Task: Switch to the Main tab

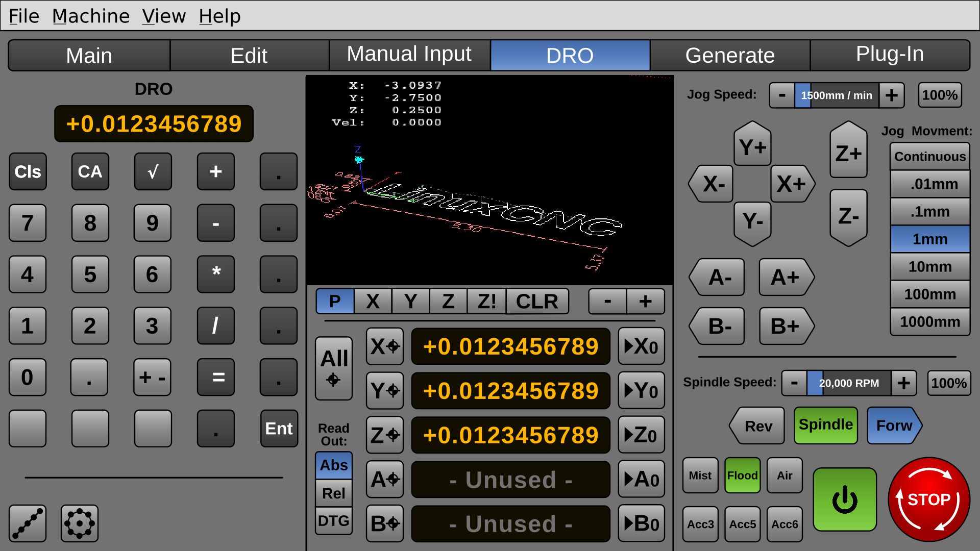Action: (x=89, y=55)
